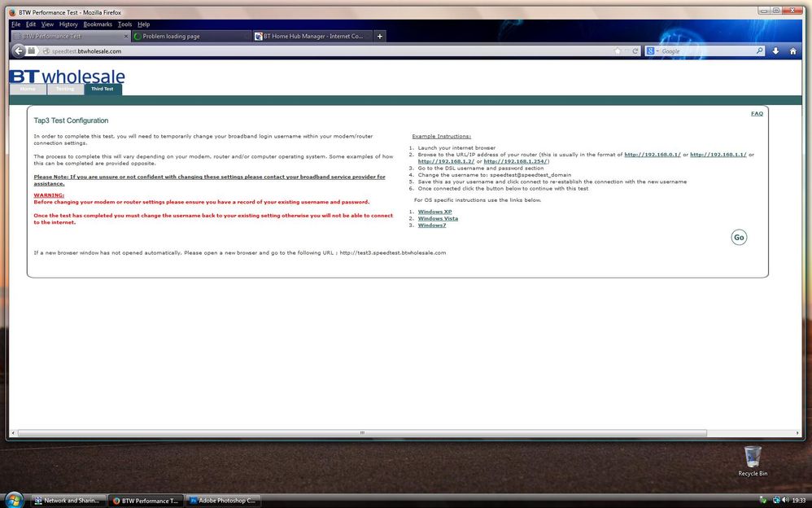Open the Tools menu

click(124, 24)
